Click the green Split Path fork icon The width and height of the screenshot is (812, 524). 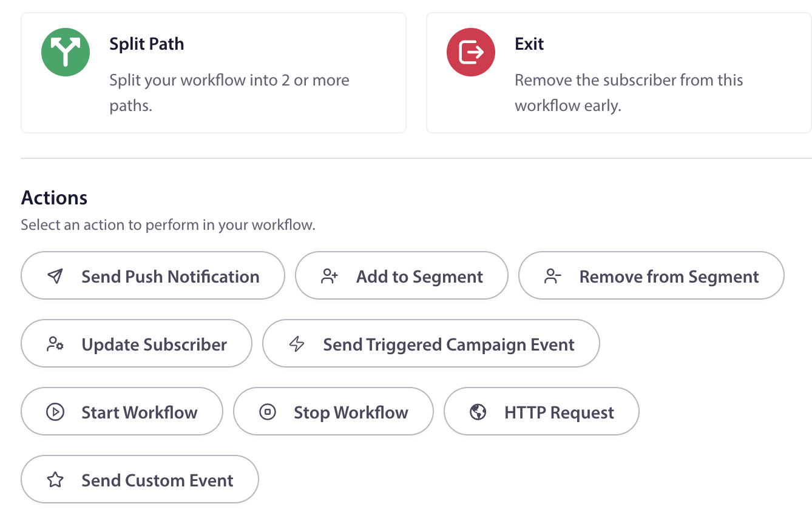[x=66, y=52]
